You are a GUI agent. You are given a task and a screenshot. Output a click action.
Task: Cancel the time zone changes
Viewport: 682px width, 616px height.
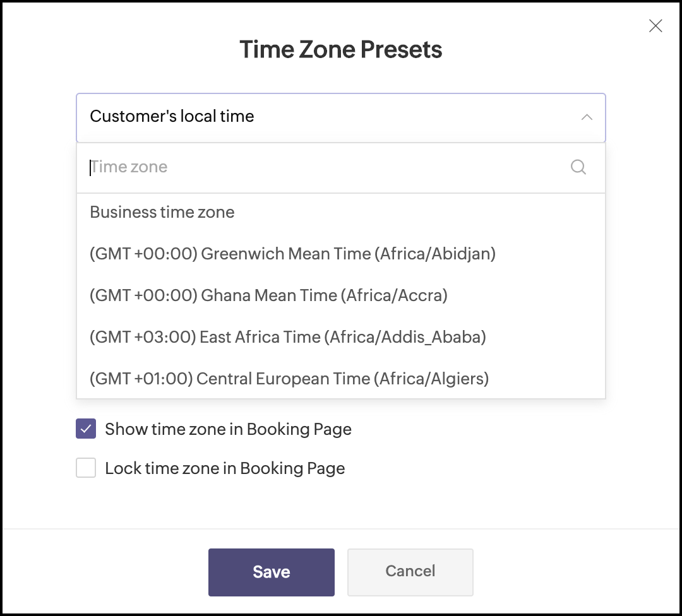410,572
